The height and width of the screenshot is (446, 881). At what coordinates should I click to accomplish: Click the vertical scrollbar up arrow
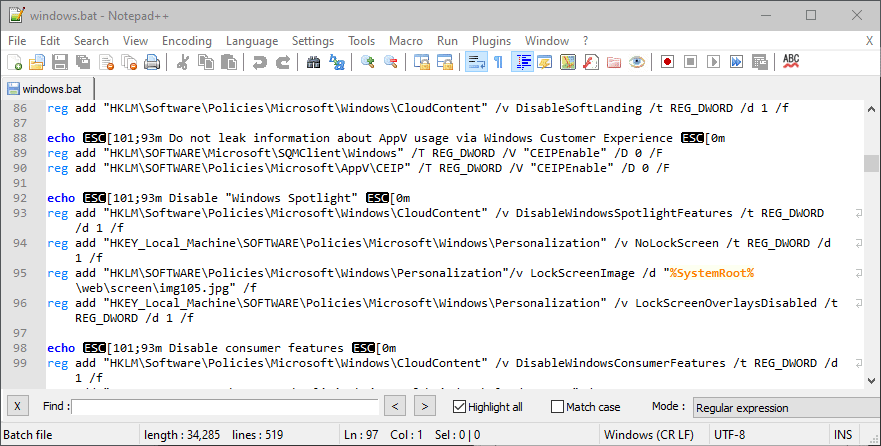pyautogui.click(x=871, y=109)
